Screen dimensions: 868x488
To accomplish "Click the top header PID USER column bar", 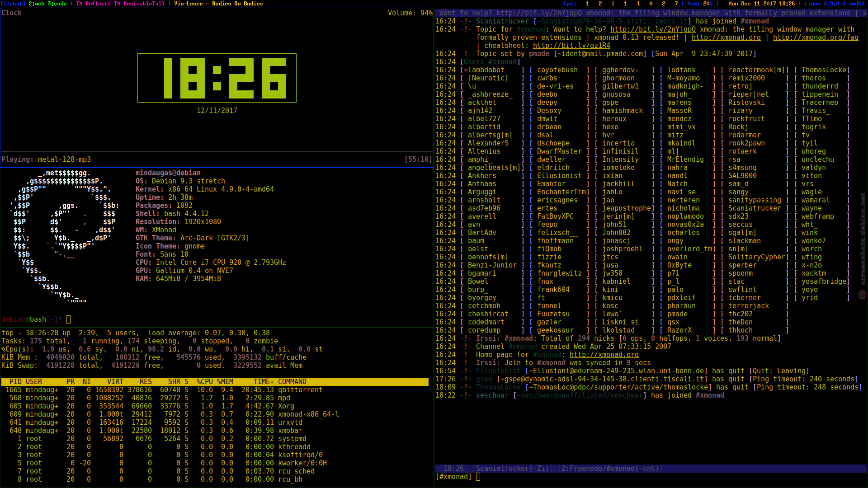I will coord(215,382).
